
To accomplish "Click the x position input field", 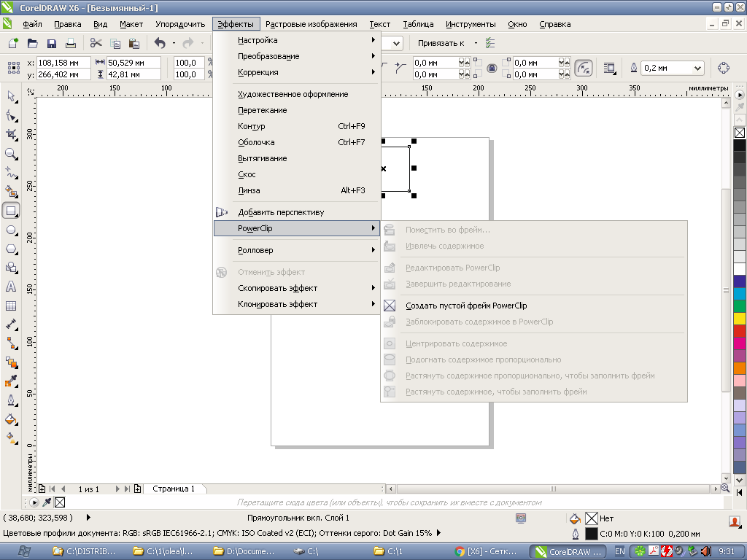I will (x=63, y=63).
